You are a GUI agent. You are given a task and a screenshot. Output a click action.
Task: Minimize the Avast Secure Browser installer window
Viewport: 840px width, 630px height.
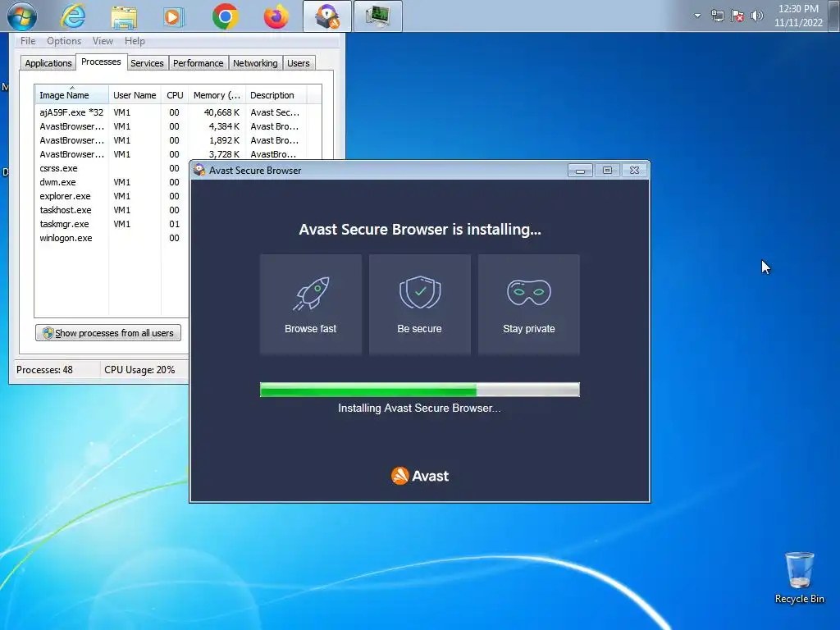(580, 171)
